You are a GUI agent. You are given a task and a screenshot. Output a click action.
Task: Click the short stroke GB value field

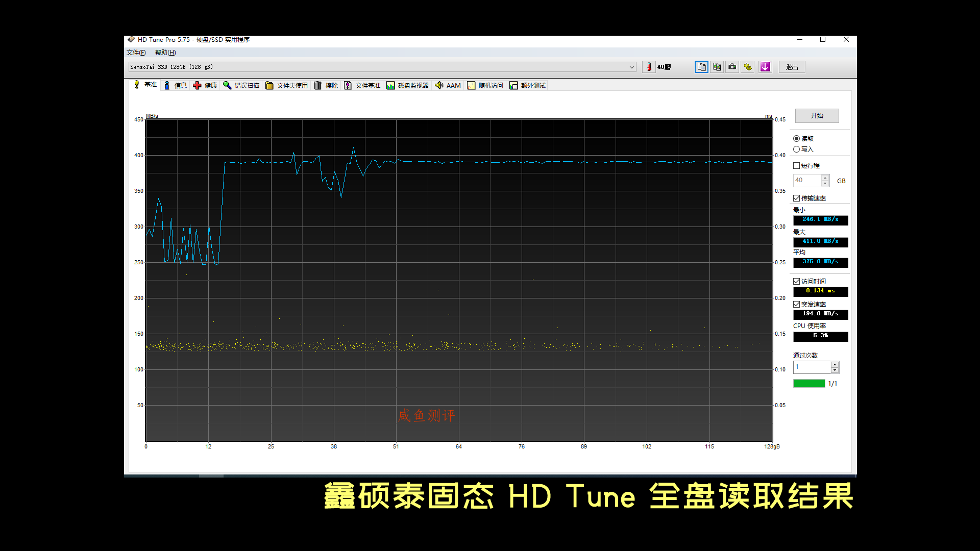[807, 181]
